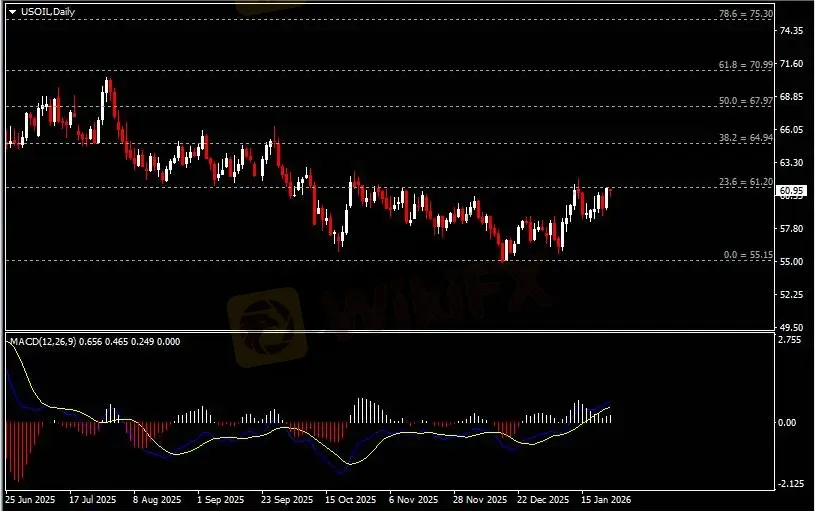
Task: Click the 1 Sep 2025 date label
Action: pyautogui.click(x=221, y=500)
